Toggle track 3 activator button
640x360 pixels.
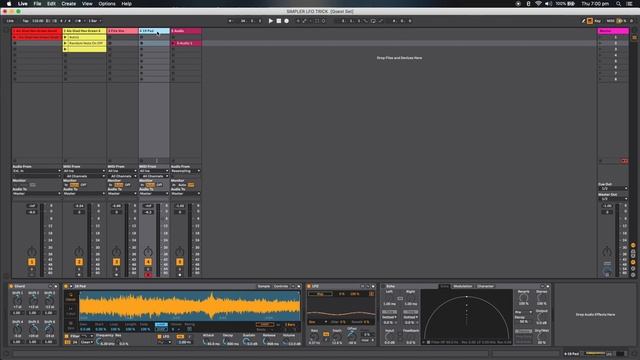click(116, 262)
